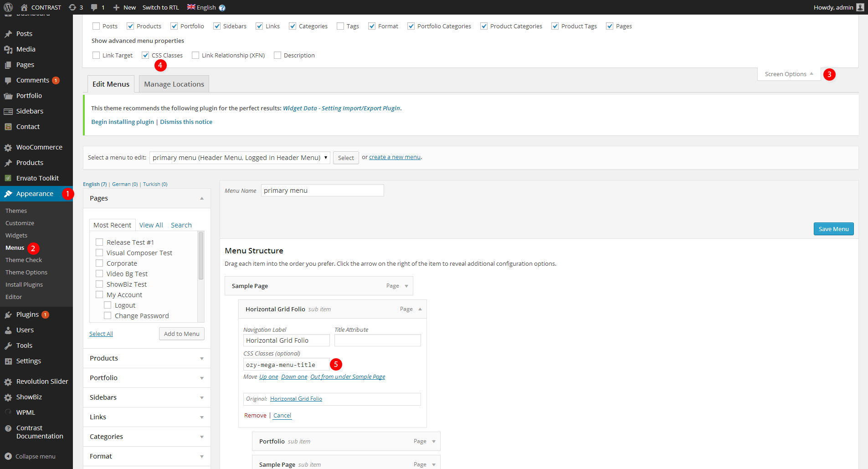Screen dimensions: 868x469
Task: Click the create a new menu link
Action: [395, 157]
